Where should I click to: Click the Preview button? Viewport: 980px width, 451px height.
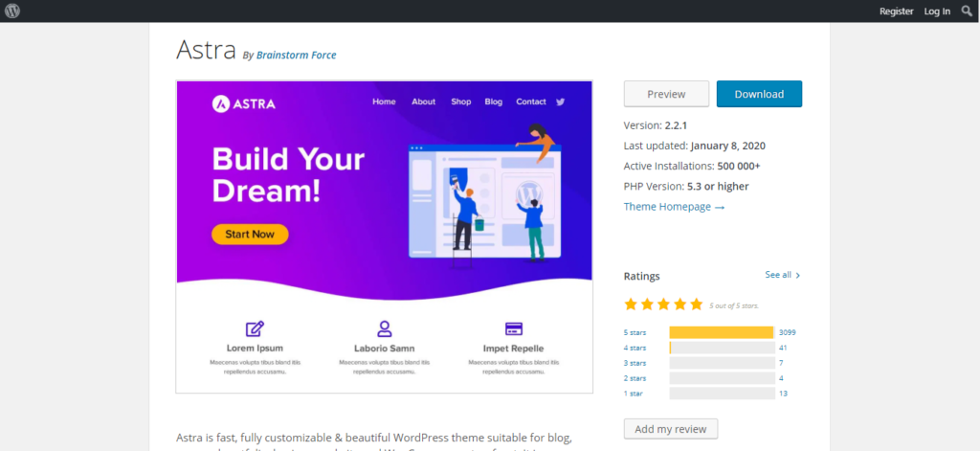[x=666, y=94]
